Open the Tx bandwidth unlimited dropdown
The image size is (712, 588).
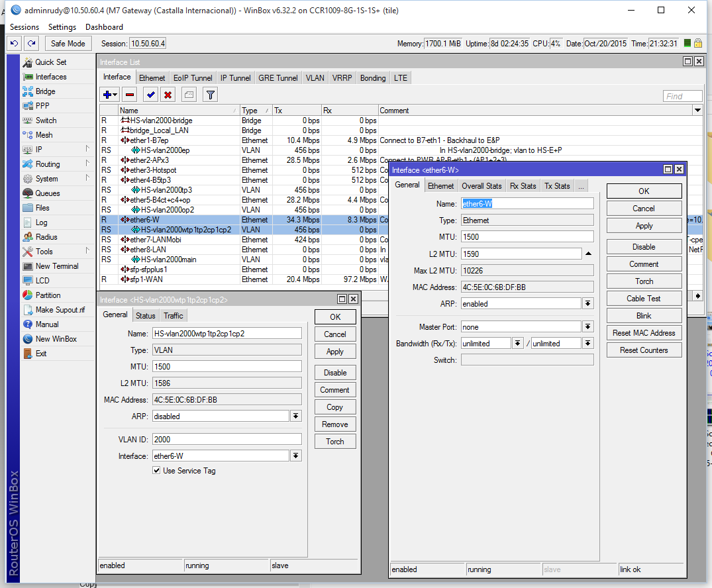click(x=588, y=343)
